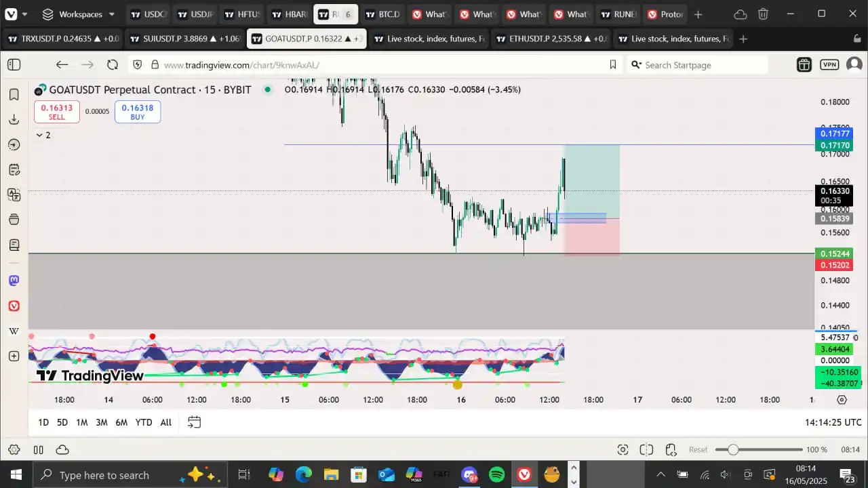Set the YTD time range
This screenshot has width=868, height=488.
point(144,422)
